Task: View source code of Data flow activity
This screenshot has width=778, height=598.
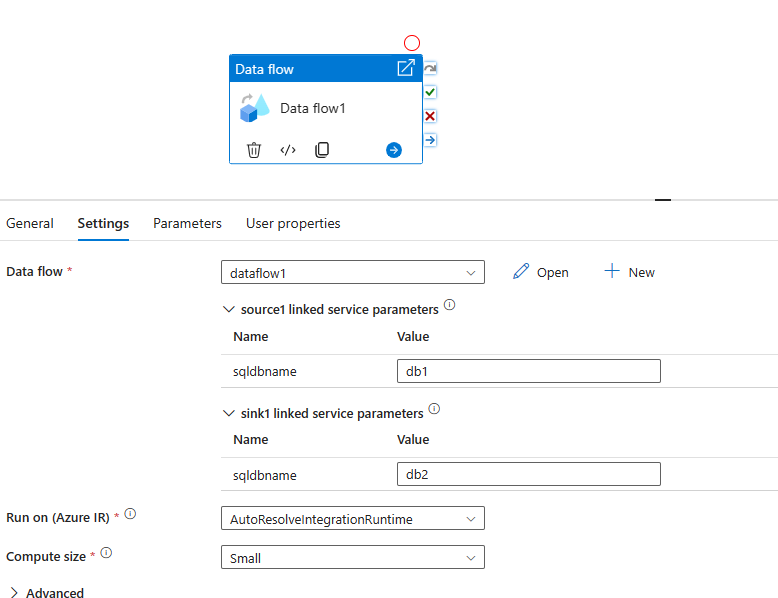Action: (288, 150)
